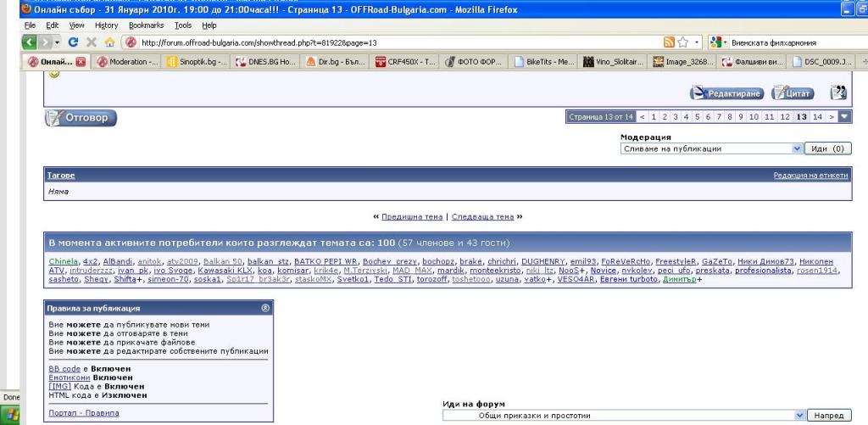Bookmark the page with the star icon
The width and height of the screenshot is (868, 425).
point(682,42)
